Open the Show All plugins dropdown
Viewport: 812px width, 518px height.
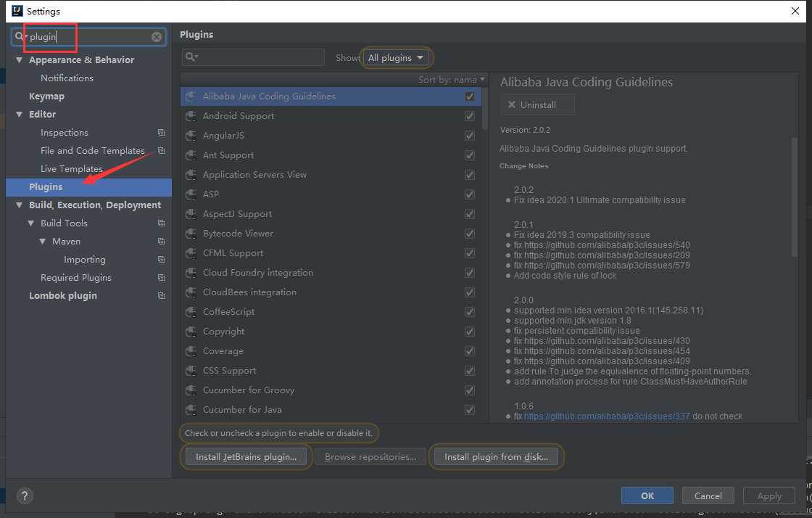397,57
